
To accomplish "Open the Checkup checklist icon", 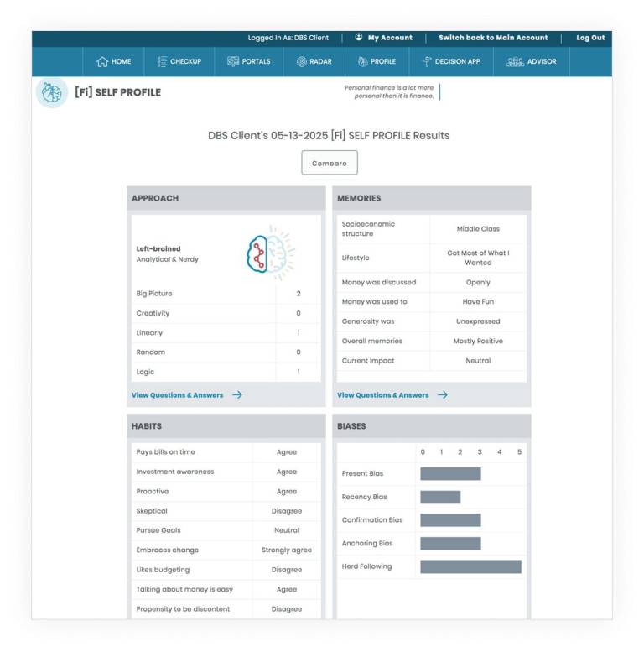I will pos(162,61).
